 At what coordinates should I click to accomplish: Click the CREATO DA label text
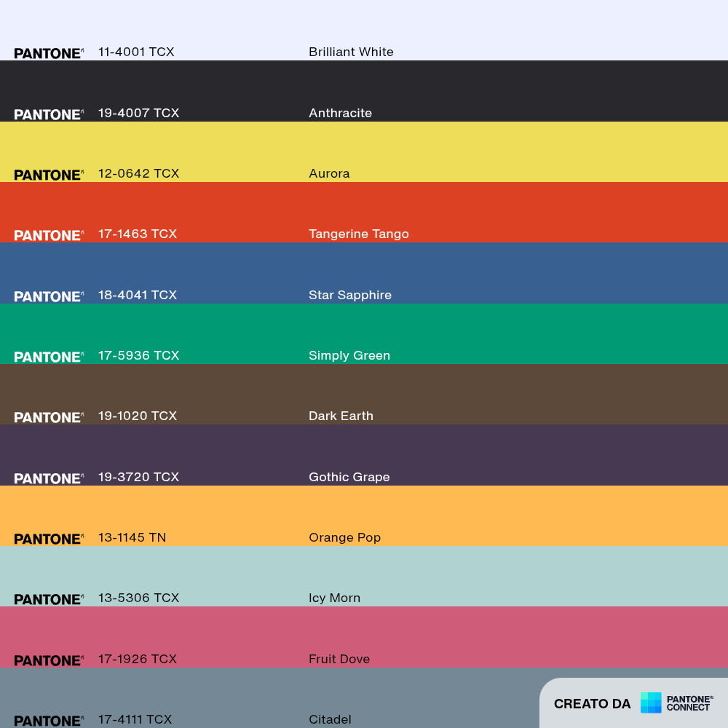coord(592,704)
